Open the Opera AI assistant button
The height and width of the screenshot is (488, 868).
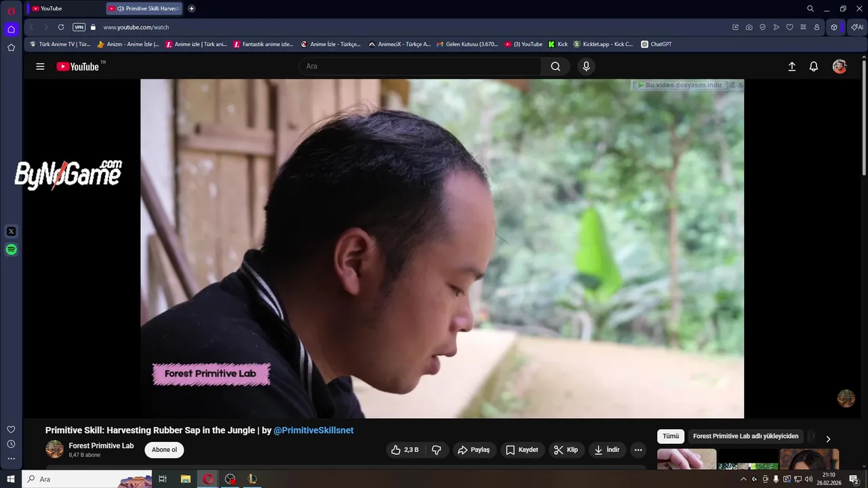857,27
